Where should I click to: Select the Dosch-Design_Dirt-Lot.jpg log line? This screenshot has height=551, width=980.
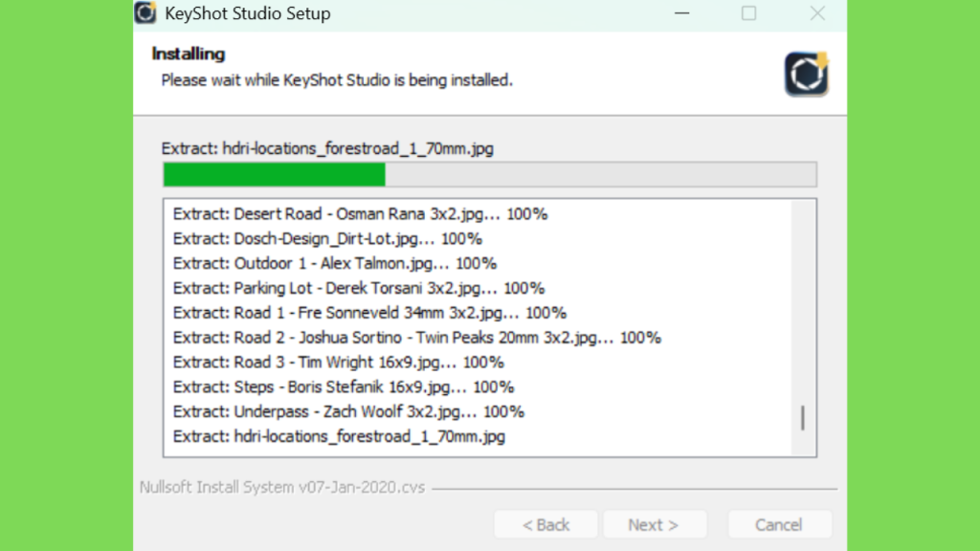[x=327, y=238]
